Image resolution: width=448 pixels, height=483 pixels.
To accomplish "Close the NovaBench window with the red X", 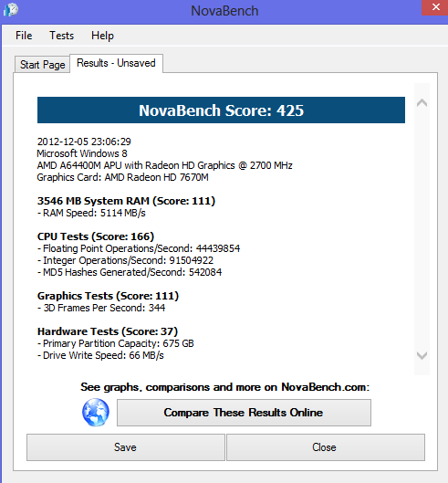I will coord(435,7).
